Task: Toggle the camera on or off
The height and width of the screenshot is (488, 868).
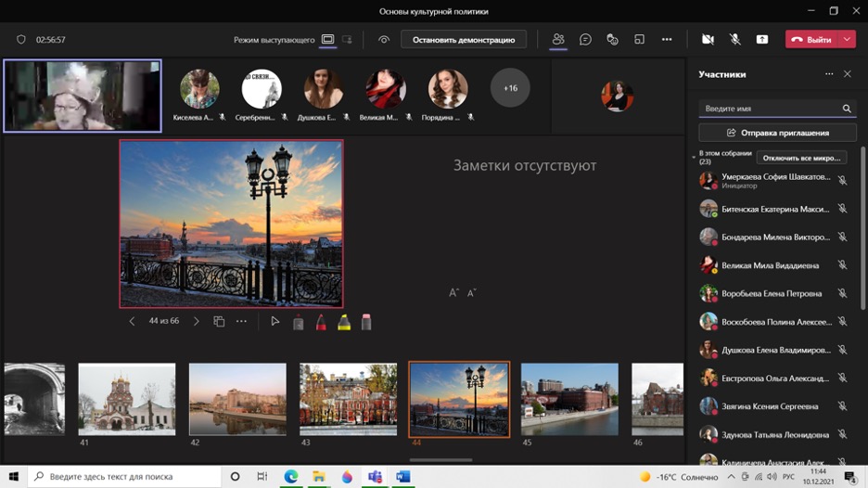Action: point(708,40)
